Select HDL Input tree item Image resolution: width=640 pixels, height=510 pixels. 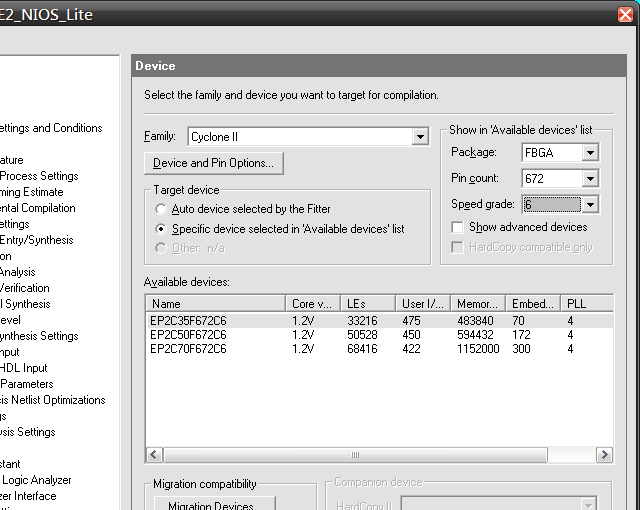point(23,368)
